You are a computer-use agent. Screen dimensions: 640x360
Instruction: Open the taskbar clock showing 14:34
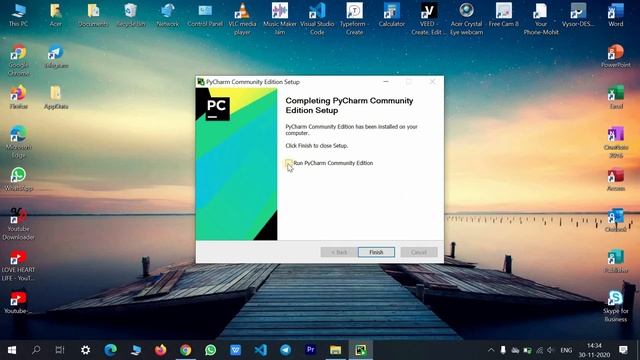pyautogui.click(x=594, y=350)
